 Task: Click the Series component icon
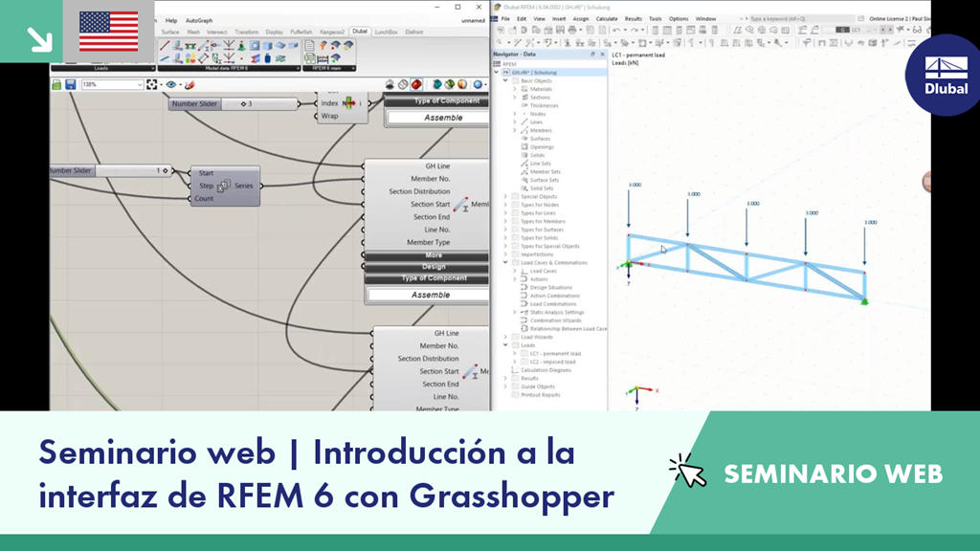[224, 186]
